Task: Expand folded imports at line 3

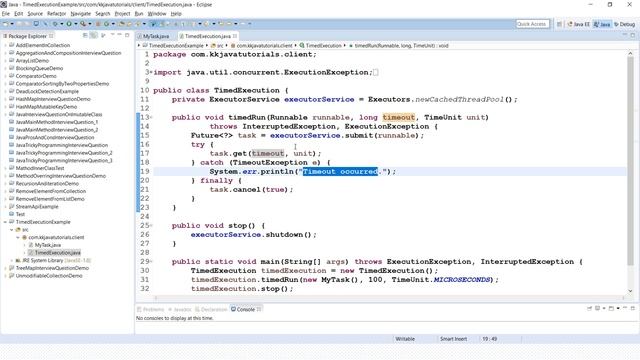Action: [x=151, y=72]
